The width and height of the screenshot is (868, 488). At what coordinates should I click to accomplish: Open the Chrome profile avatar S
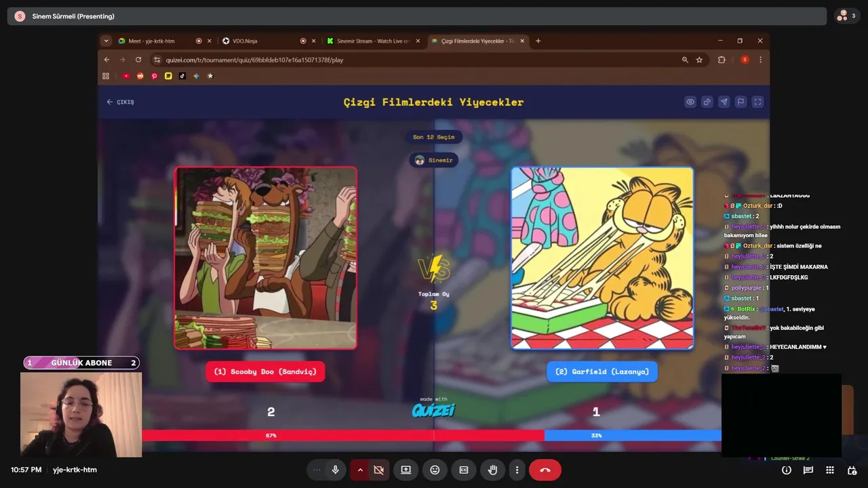click(745, 60)
